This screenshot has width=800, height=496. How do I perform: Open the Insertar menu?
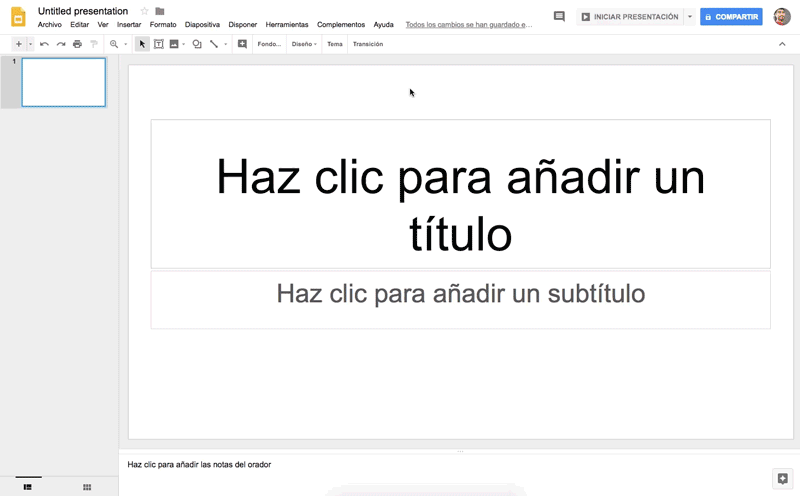129,24
